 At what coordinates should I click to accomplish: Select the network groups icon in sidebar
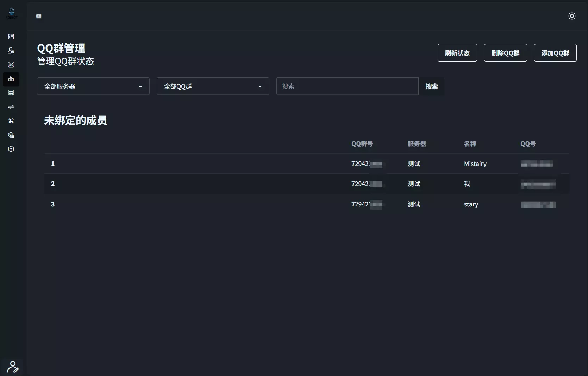tap(11, 79)
